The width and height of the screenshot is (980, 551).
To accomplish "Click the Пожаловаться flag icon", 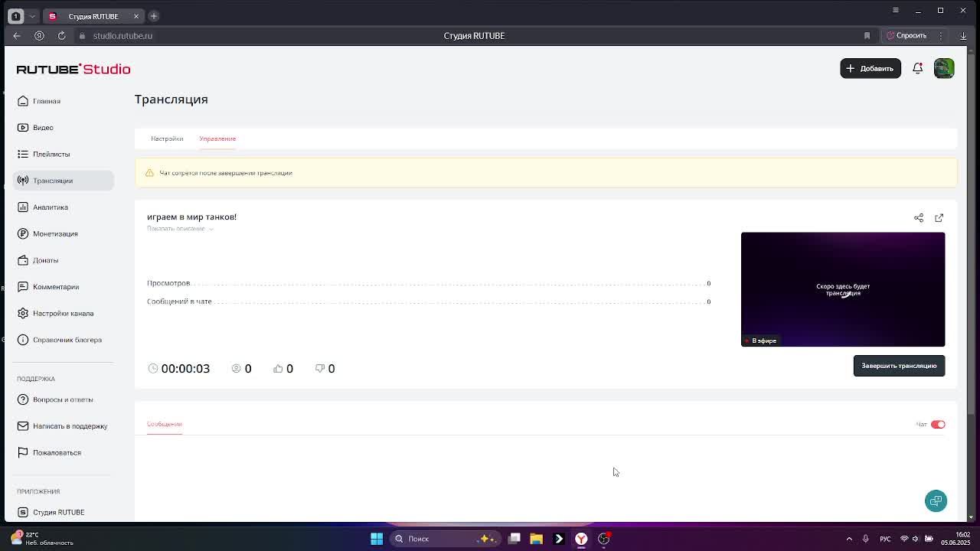I will 23,452.
